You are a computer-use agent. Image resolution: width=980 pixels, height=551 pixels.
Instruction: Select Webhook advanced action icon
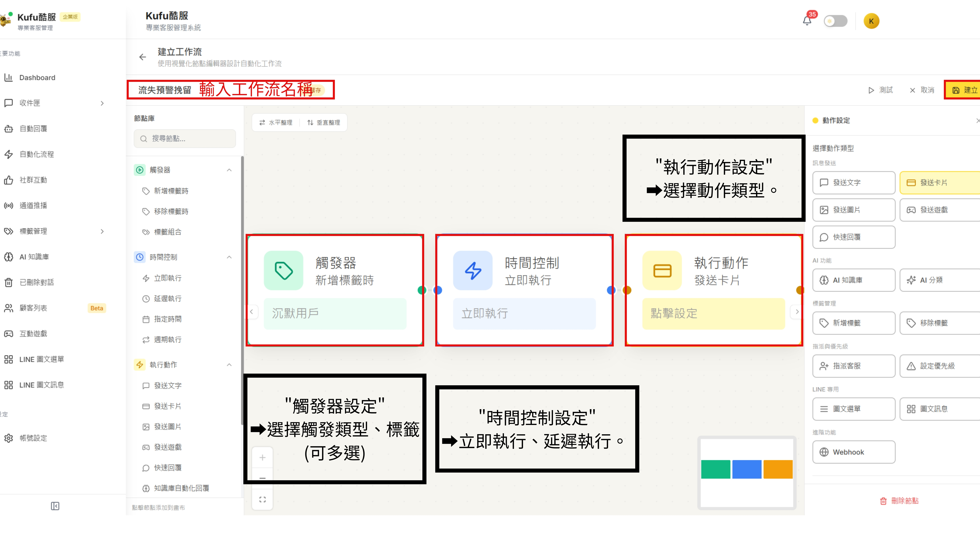coord(824,452)
